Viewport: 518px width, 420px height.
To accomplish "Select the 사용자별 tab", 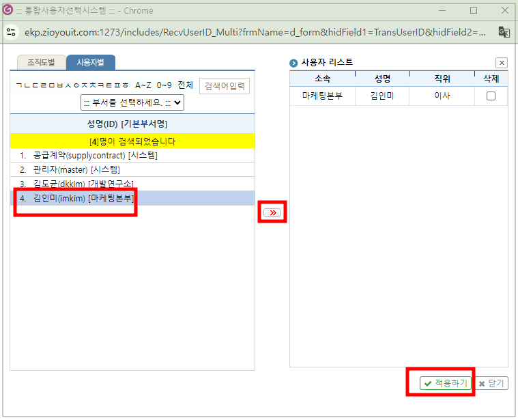I will (x=91, y=62).
